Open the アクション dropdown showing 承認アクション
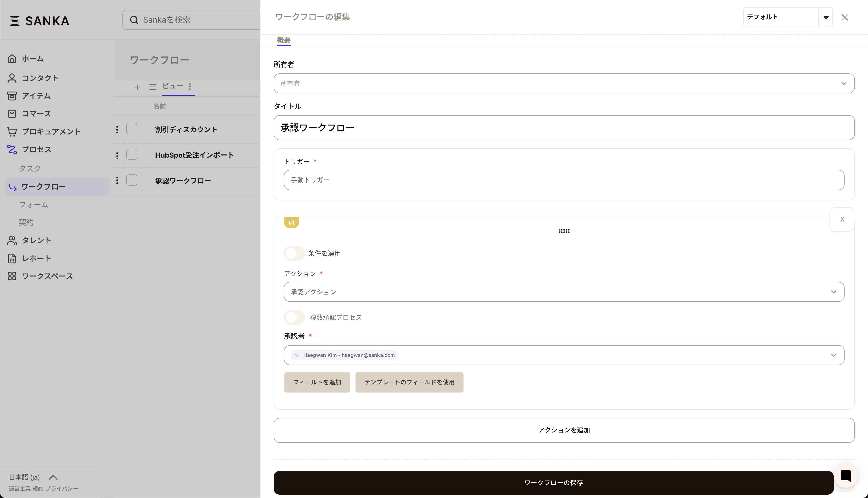Screen dimensions: 868x498 (564, 292)
